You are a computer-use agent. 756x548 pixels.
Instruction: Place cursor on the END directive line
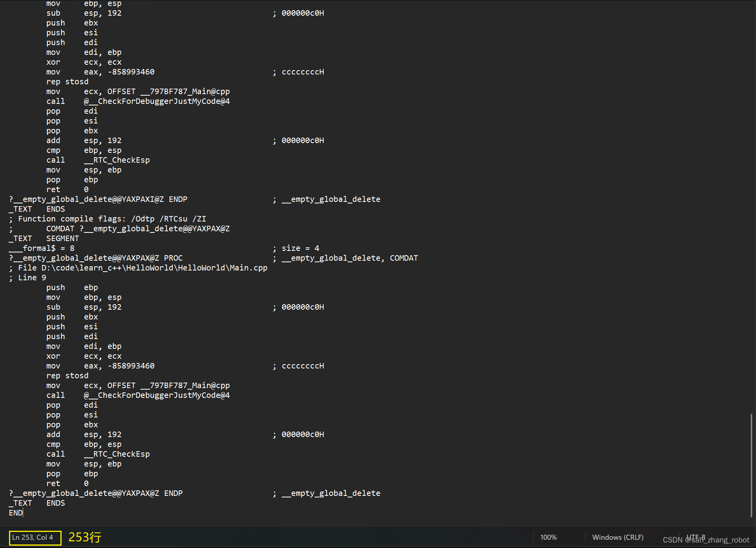point(16,512)
